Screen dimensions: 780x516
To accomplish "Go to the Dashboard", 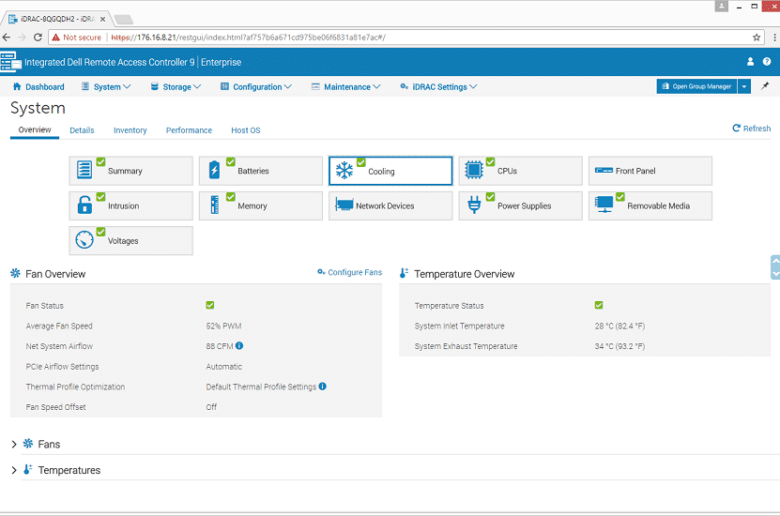I will [39, 87].
